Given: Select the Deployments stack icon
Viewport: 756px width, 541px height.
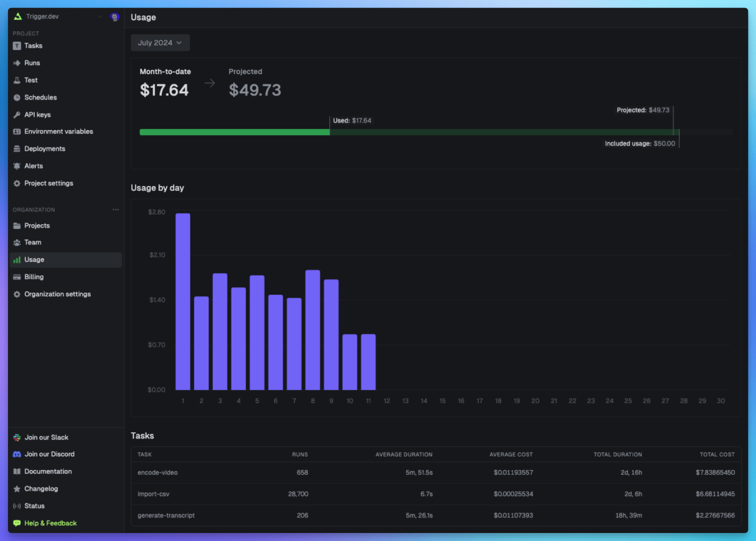Looking at the screenshot, I should pyautogui.click(x=16, y=148).
